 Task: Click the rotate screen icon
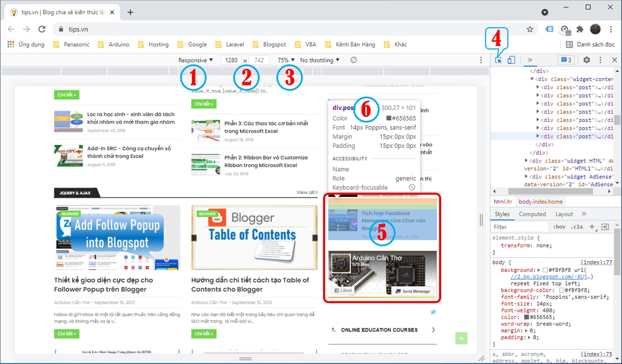353,60
